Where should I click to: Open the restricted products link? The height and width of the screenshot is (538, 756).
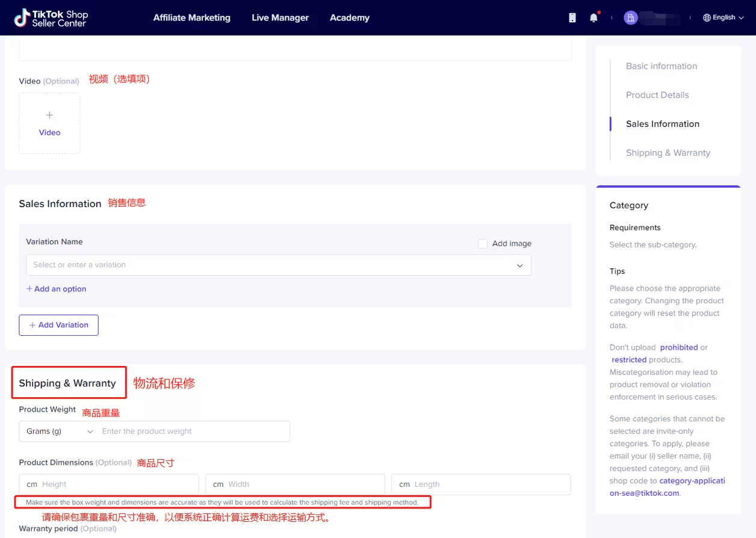629,360
